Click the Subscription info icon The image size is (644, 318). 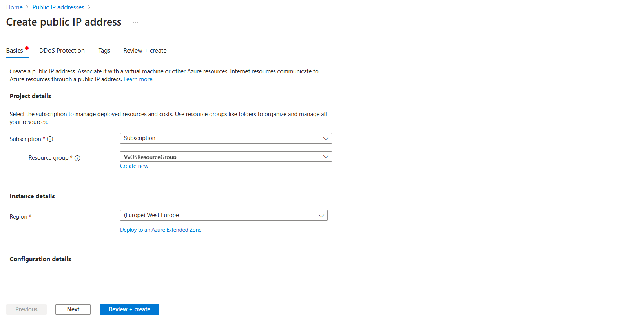click(50, 139)
